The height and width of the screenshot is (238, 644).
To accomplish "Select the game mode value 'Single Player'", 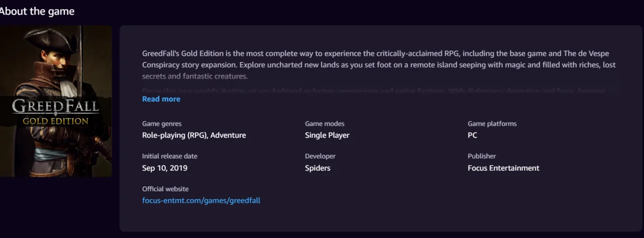I will (327, 135).
